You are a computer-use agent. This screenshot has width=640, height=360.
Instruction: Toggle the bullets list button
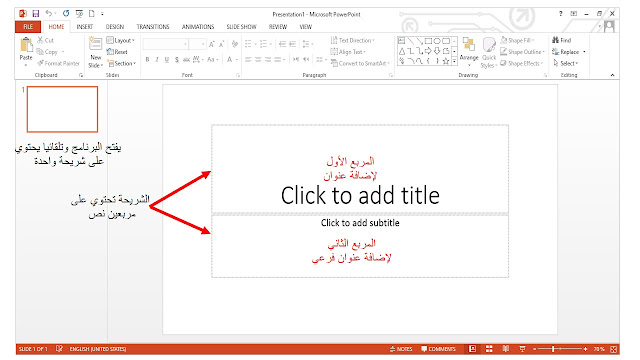(248, 44)
